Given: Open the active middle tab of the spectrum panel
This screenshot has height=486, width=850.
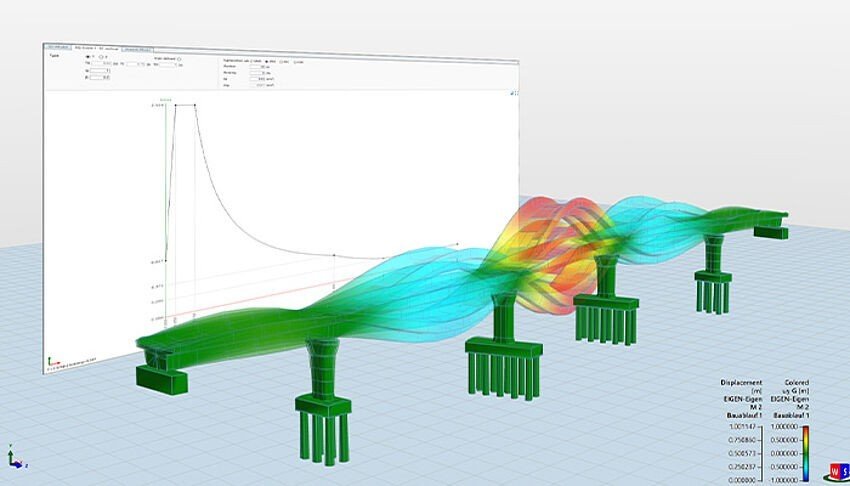Looking at the screenshot, I should pyautogui.click(x=96, y=48).
